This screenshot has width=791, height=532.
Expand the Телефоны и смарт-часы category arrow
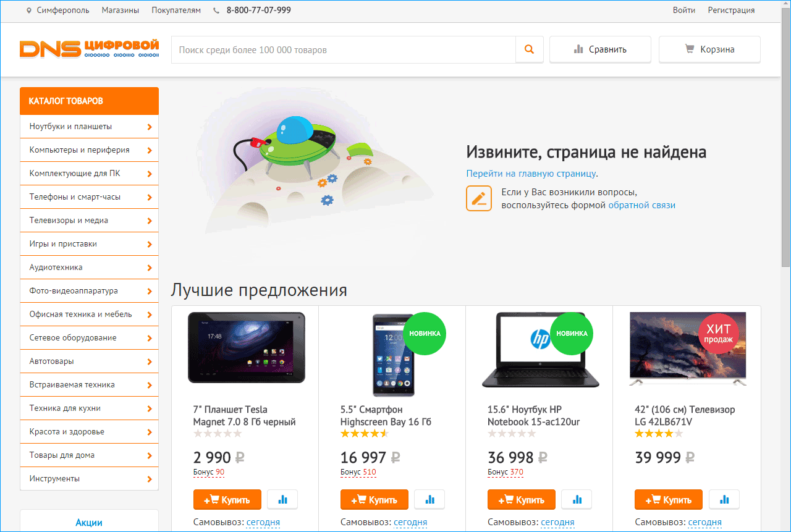tap(150, 198)
